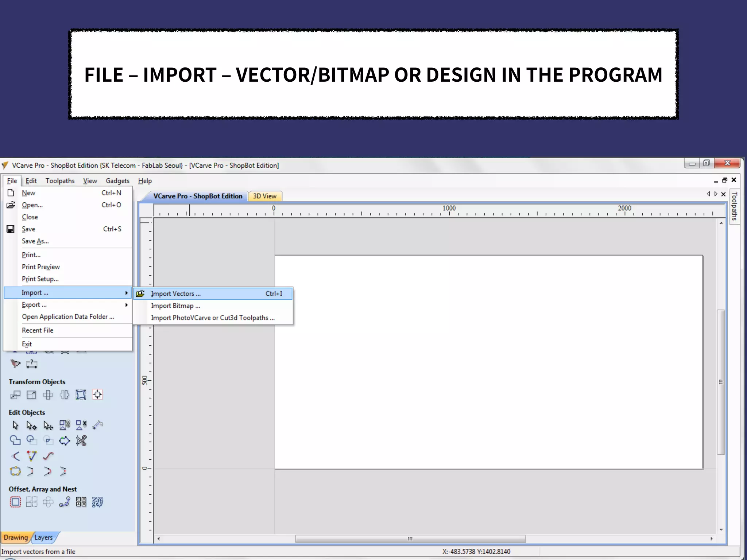This screenshot has height=560, width=747.
Task: Click the horizontal scrollbar thumb
Action: [410, 538]
